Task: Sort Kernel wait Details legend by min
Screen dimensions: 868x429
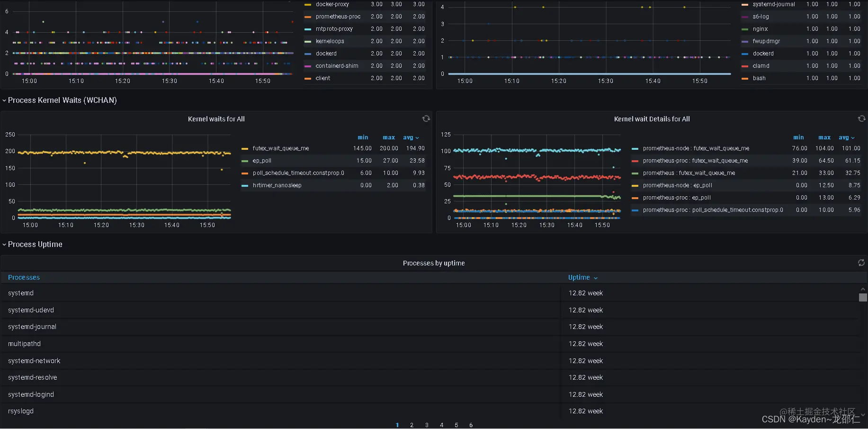Action: click(798, 137)
